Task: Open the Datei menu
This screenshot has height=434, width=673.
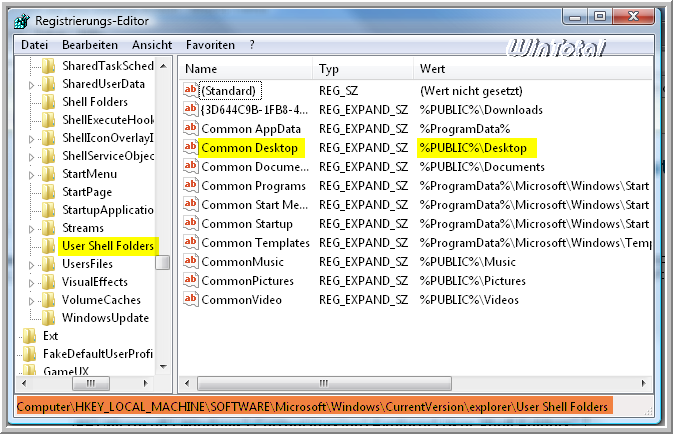Action: click(x=34, y=45)
